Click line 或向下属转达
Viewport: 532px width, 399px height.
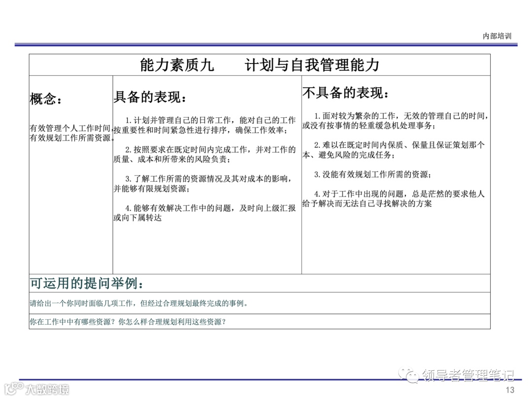(137, 218)
